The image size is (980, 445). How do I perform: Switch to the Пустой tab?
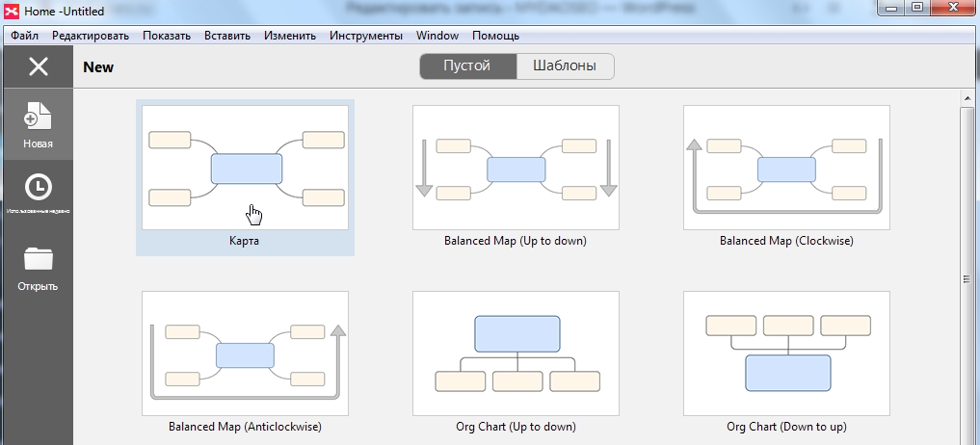[467, 66]
